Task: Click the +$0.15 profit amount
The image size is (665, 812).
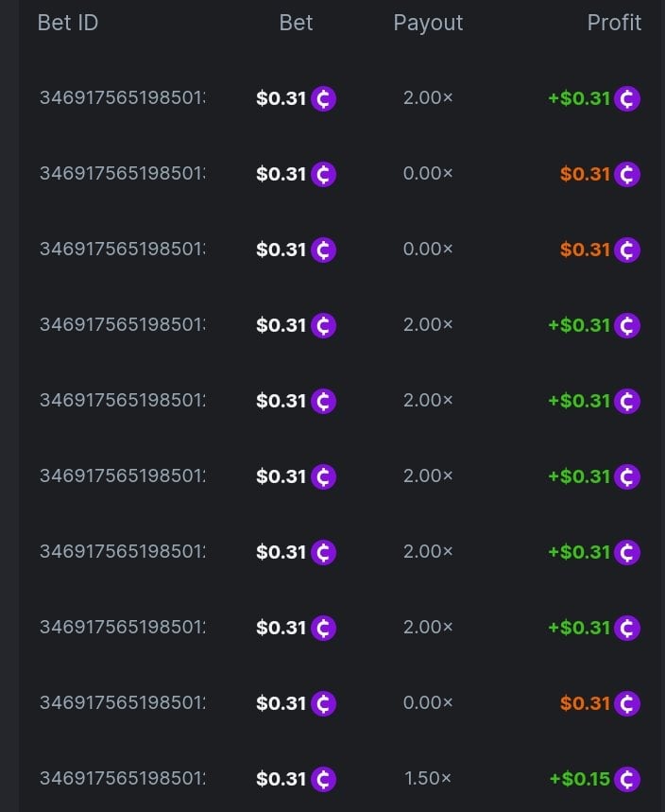Action: click(579, 779)
